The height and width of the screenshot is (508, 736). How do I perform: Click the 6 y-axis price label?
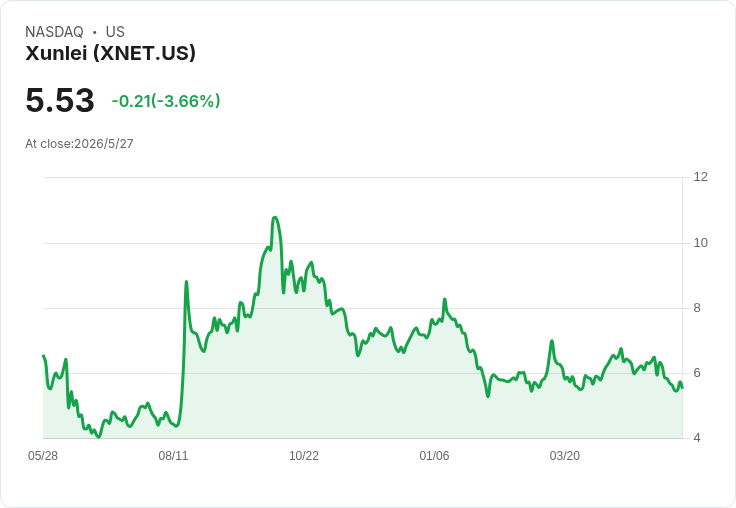pyautogui.click(x=697, y=373)
